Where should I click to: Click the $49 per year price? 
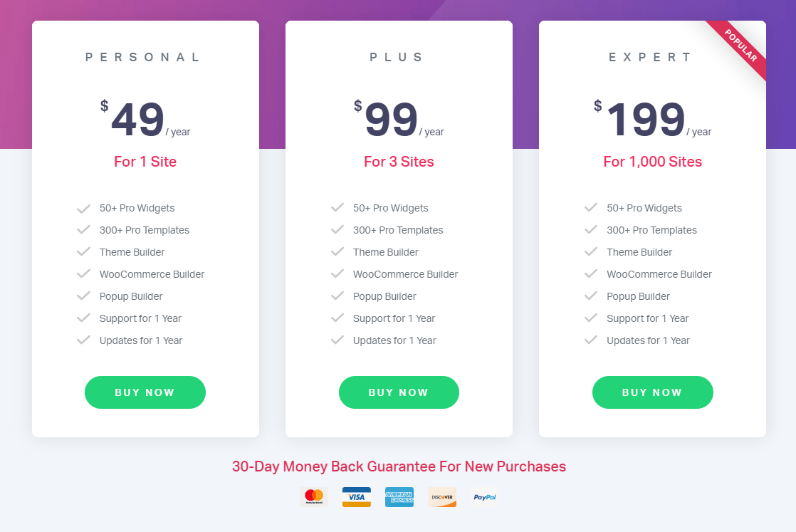(x=145, y=120)
